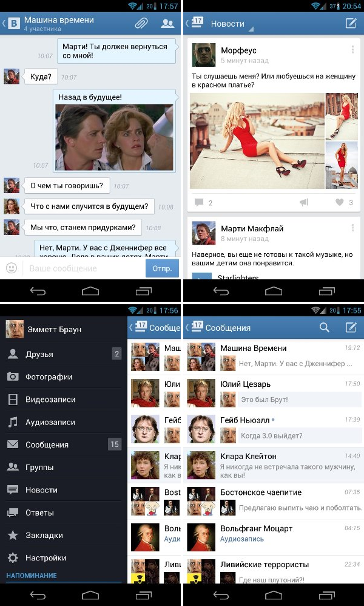Open Закладки in side menu
The width and height of the screenshot is (364, 606).
pos(64,536)
